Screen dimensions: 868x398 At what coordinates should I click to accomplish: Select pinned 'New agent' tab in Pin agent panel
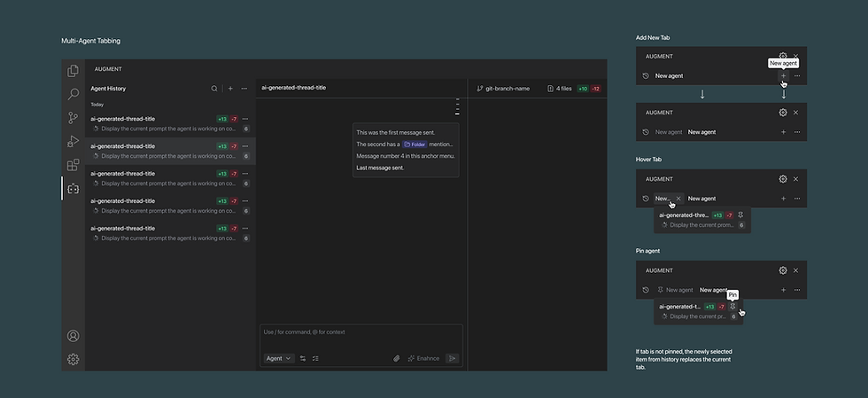pos(675,290)
